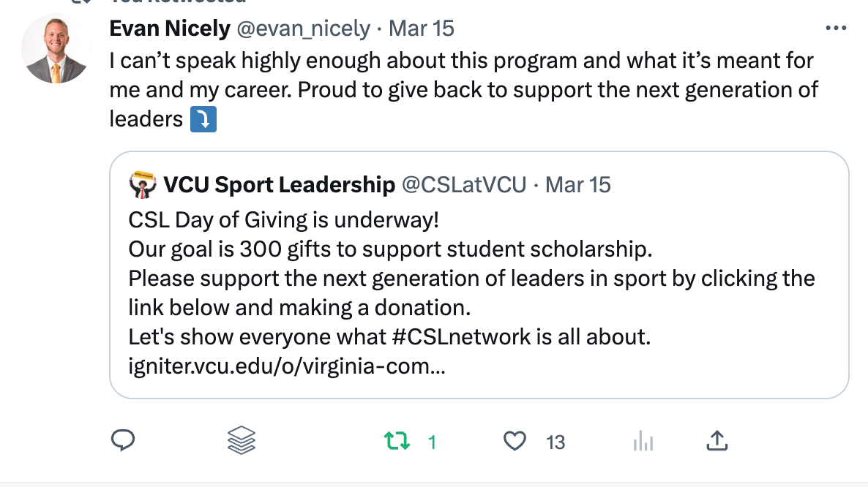Open VCU Sport Leadership account name
Image resolution: width=868 pixels, height=487 pixels.
point(279,185)
